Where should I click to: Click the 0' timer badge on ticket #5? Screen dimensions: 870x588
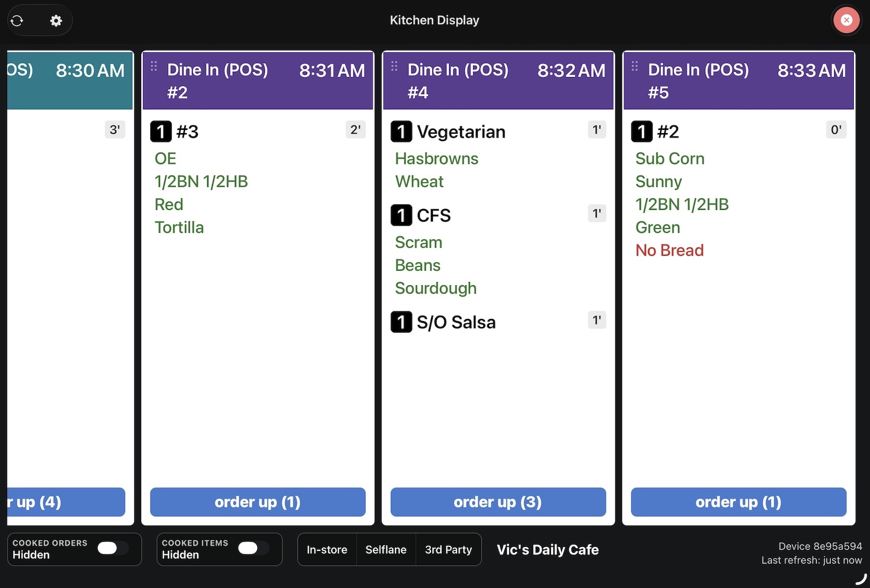pyautogui.click(x=836, y=130)
